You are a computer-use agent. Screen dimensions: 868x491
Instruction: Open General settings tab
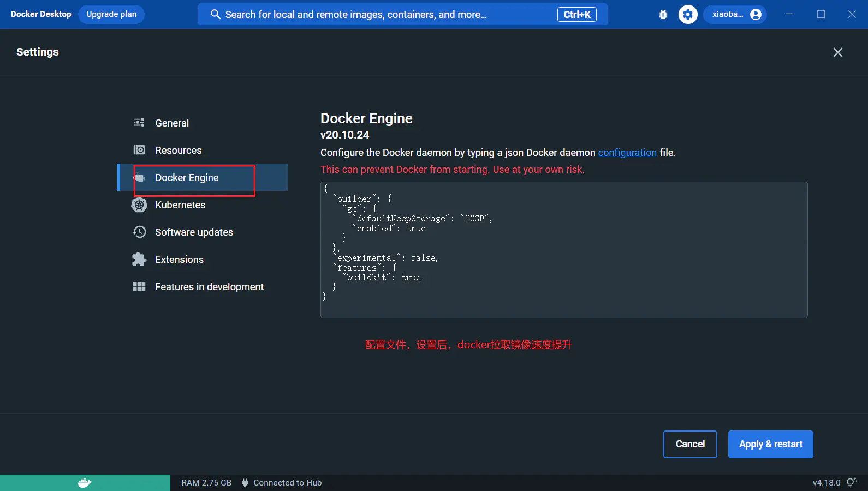[203, 123]
